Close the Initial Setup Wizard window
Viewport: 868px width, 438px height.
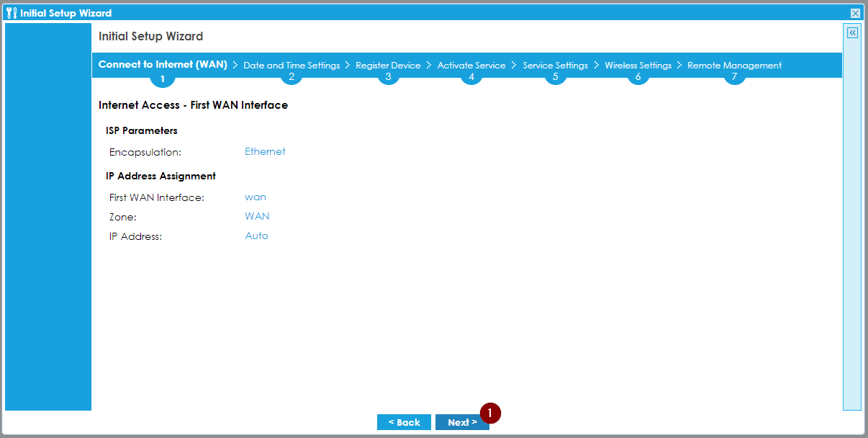pyautogui.click(x=855, y=13)
